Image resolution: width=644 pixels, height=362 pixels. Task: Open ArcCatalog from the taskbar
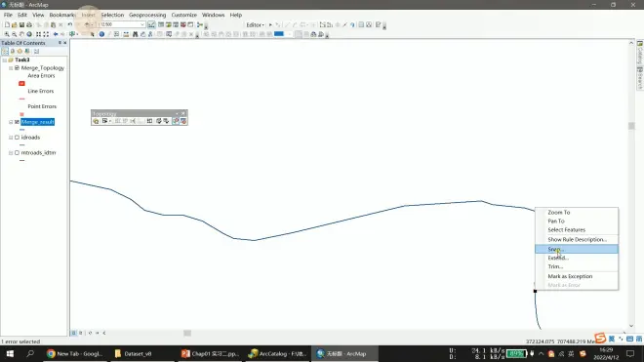coord(278,354)
